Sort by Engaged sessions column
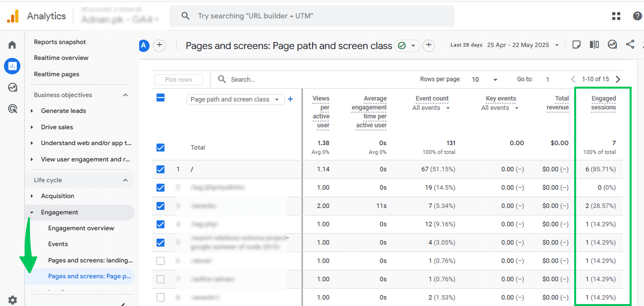The height and width of the screenshot is (306, 644). [x=603, y=103]
